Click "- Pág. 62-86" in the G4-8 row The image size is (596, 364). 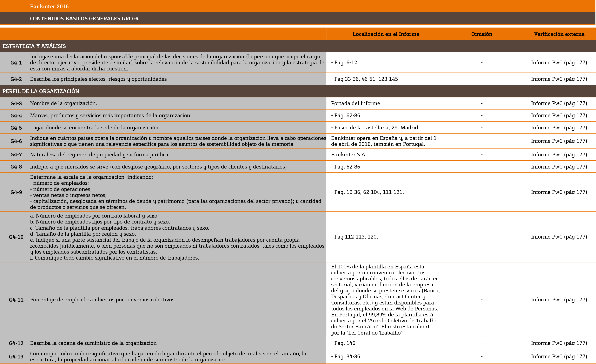(345, 167)
